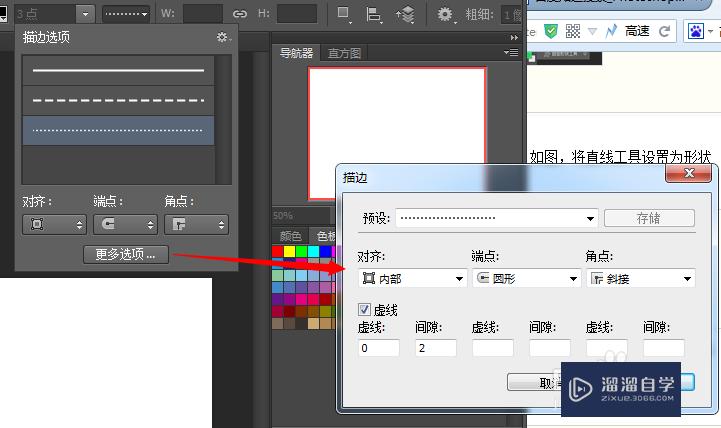Click the small dropdown triangle beside the QR icon
This screenshot has height=428, width=721.
593,31
